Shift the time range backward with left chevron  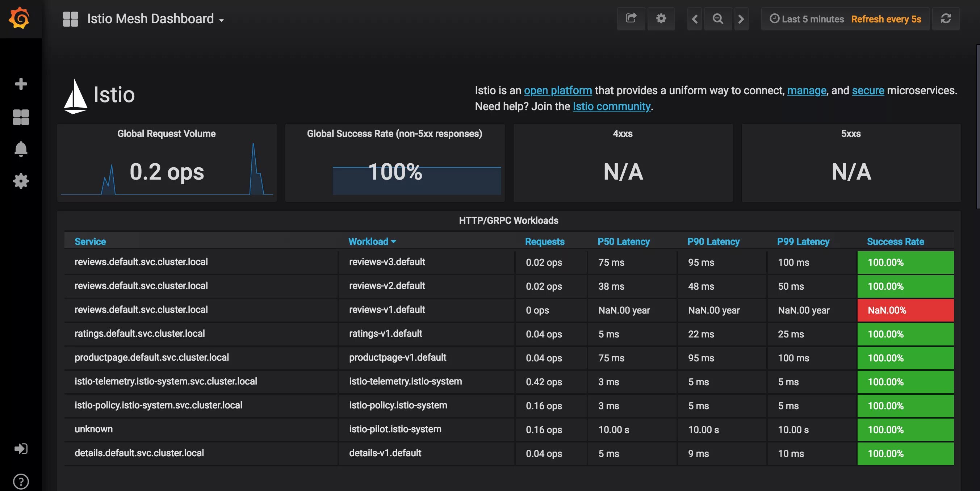pos(695,18)
